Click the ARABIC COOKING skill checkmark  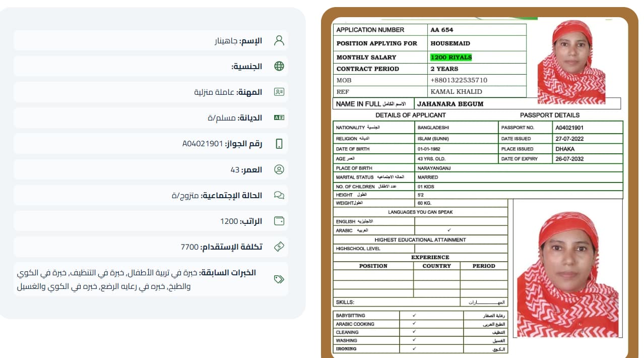414,324
